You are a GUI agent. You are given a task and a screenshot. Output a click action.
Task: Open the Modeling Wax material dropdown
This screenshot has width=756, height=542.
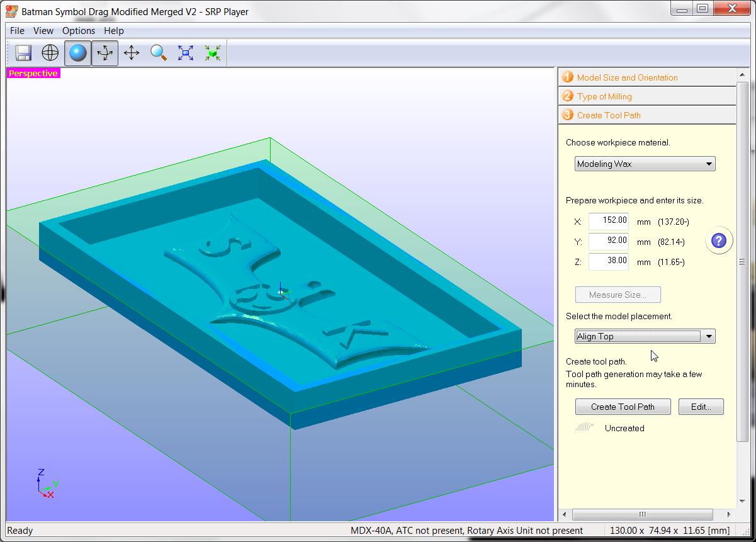pyautogui.click(x=645, y=164)
